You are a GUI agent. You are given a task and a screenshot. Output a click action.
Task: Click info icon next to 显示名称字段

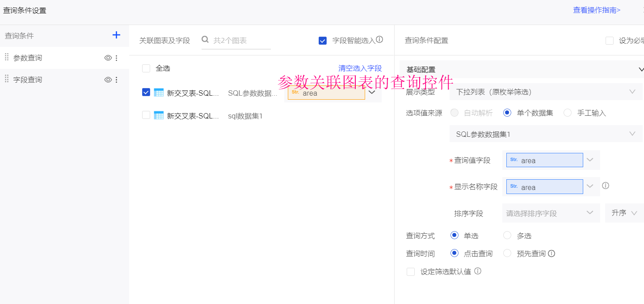606,186
